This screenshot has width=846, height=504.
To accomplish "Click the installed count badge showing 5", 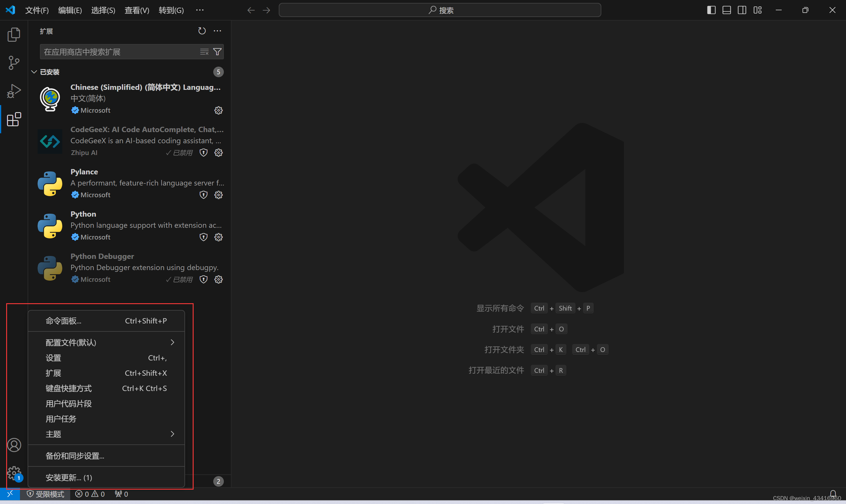I will [219, 72].
